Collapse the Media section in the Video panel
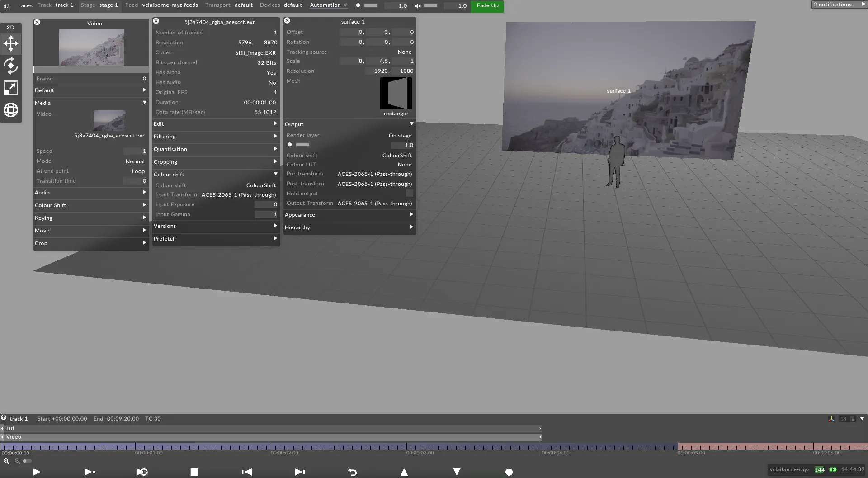The width and height of the screenshot is (868, 478). tap(144, 103)
